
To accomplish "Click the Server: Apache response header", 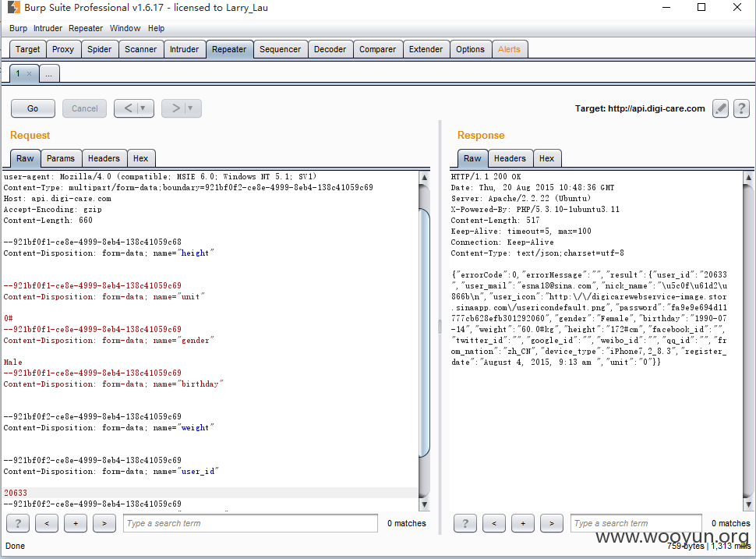I will (x=521, y=199).
